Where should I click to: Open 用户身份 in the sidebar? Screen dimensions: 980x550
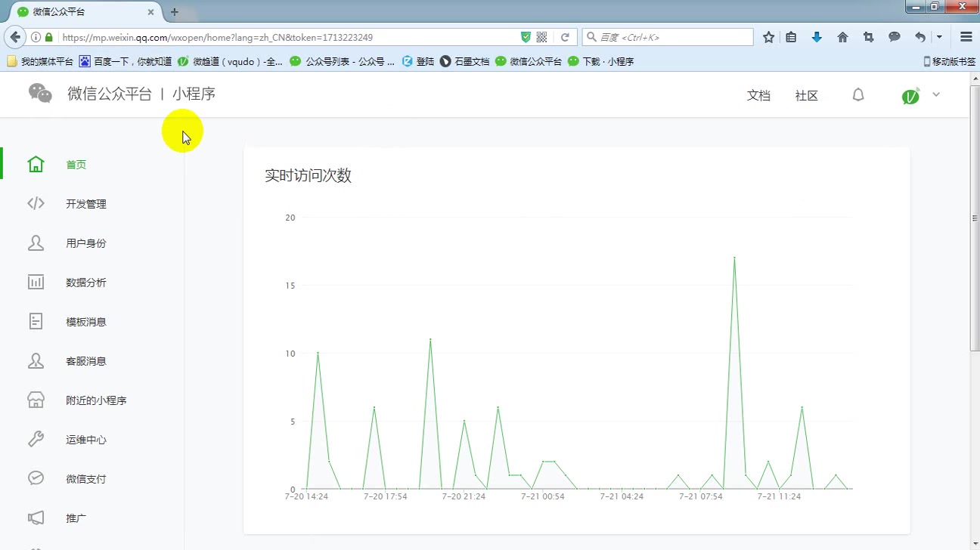(x=86, y=243)
